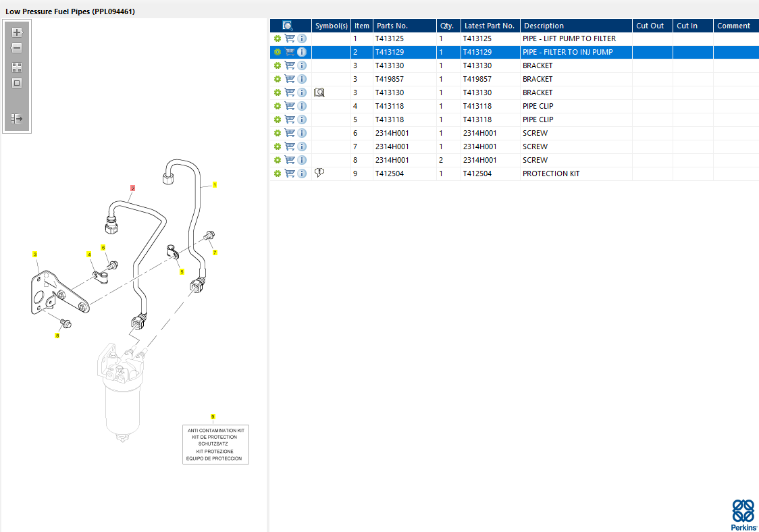Select callout 3 near the bracket
This screenshot has height=532, width=759.
[x=35, y=254]
